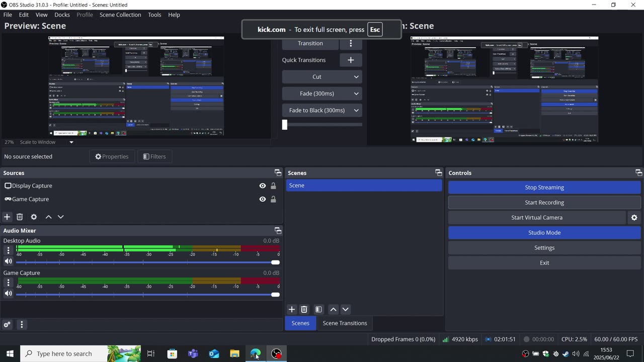Configure virtual camera gear icon
This screenshot has height=362, width=644.
point(634,218)
